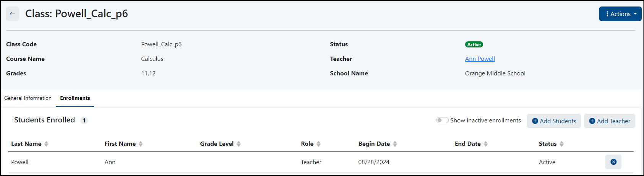Image resolution: width=644 pixels, height=176 pixels.
Task: Enable Show inactive enrollments toggle
Action: click(x=442, y=120)
